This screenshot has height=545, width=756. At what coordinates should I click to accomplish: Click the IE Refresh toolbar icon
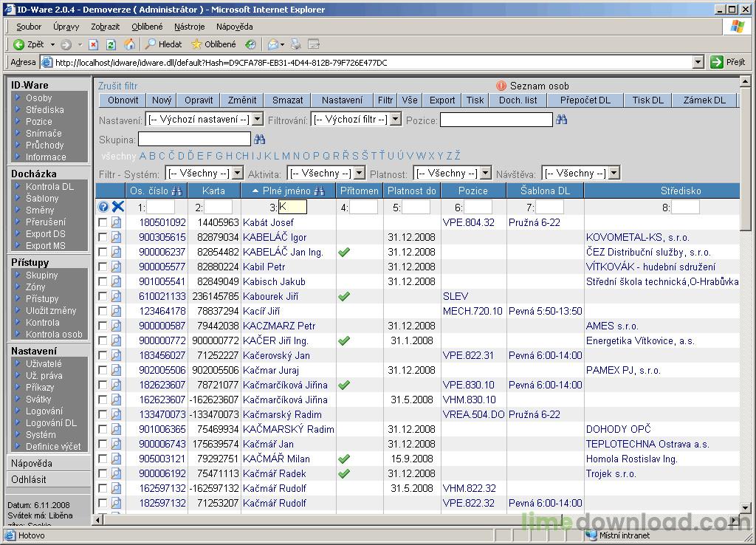coord(111,44)
